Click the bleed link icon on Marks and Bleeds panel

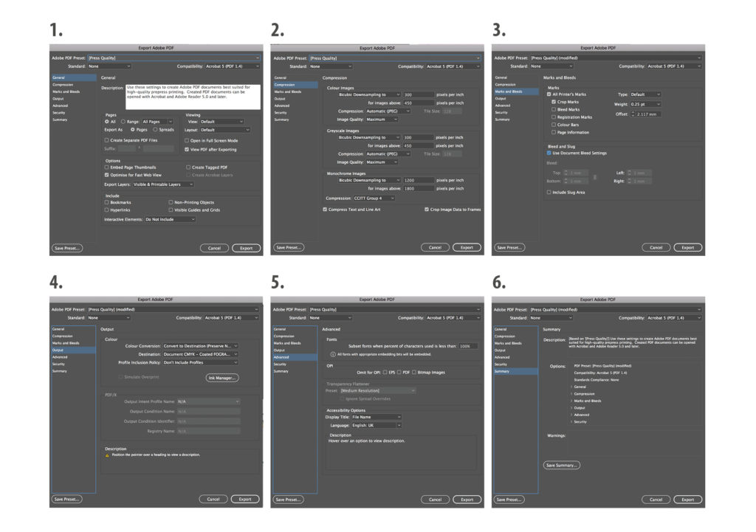pyautogui.click(x=594, y=177)
